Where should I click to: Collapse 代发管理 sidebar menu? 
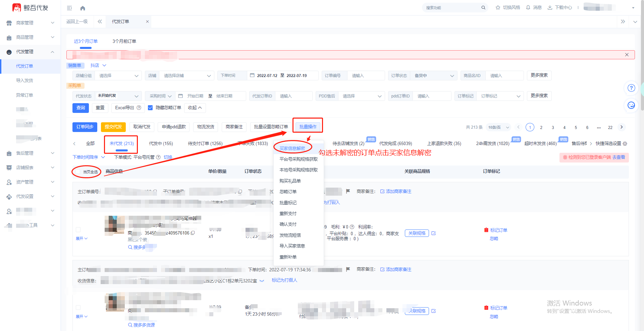(x=30, y=52)
